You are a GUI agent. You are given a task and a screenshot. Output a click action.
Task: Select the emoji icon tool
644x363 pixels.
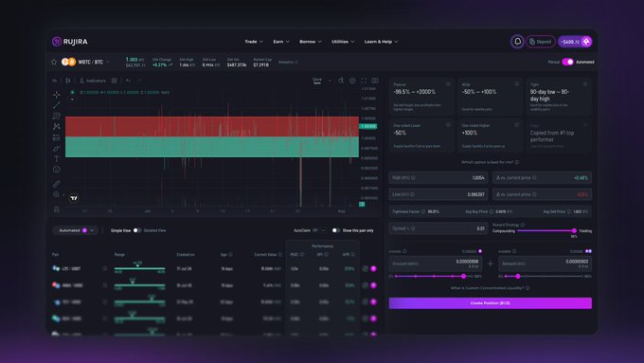[x=57, y=170]
